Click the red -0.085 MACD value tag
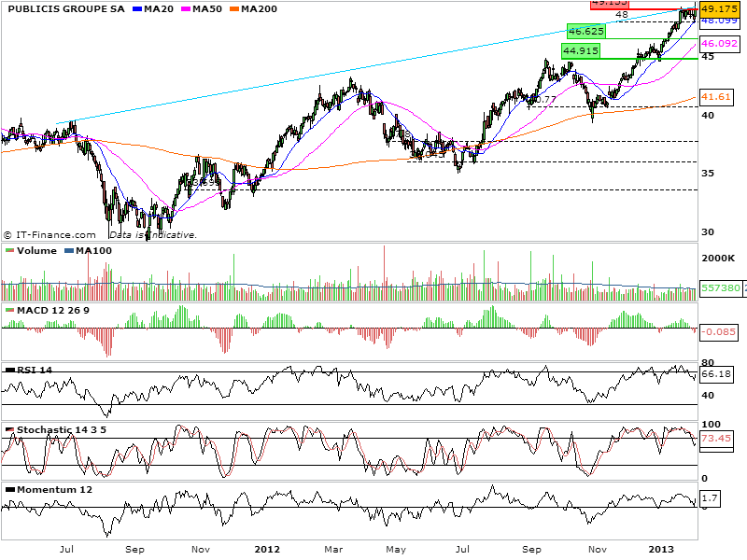Viewport: 747px width, 560px height. (x=718, y=331)
